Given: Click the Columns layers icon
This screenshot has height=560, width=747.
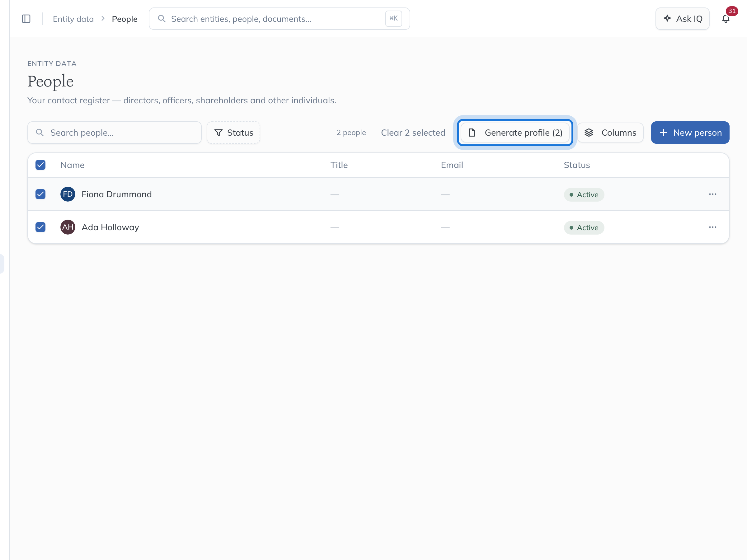Looking at the screenshot, I should pyautogui.click(x=589, y=133).
